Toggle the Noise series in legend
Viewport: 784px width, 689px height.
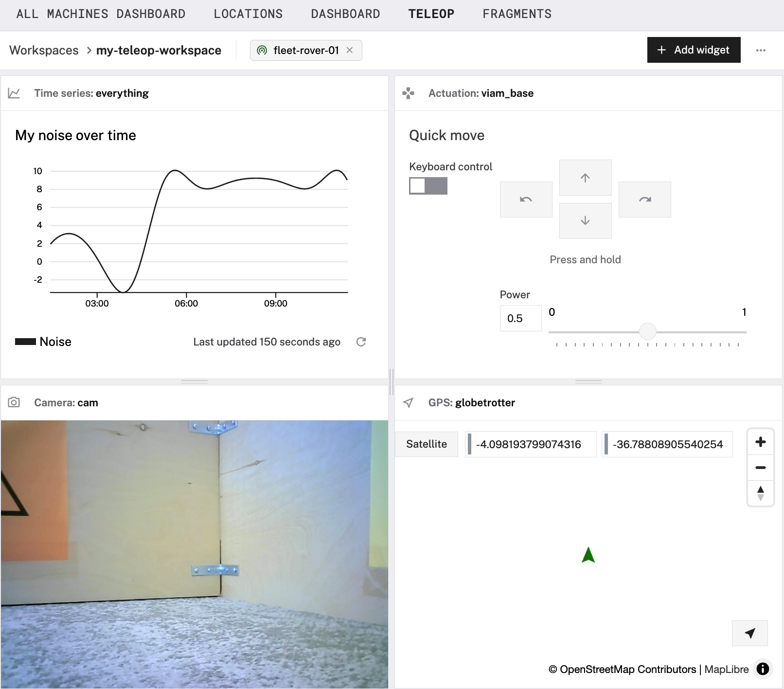(x=44, y=342)
